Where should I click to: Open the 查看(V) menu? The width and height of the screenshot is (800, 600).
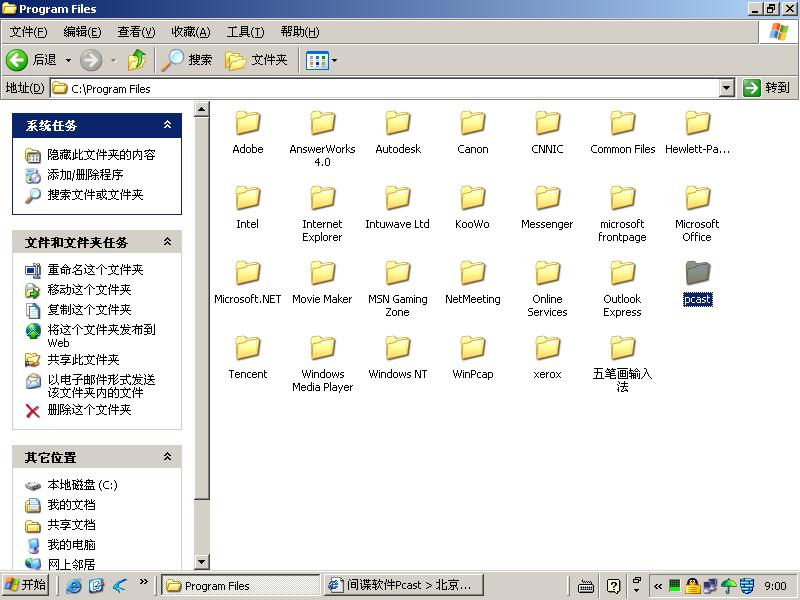tap(136, 32)
